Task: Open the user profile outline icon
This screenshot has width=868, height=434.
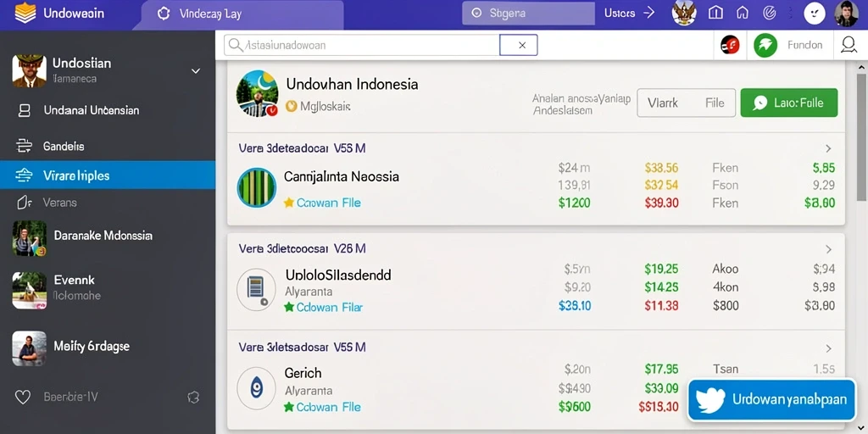Action: pos(849,46)
